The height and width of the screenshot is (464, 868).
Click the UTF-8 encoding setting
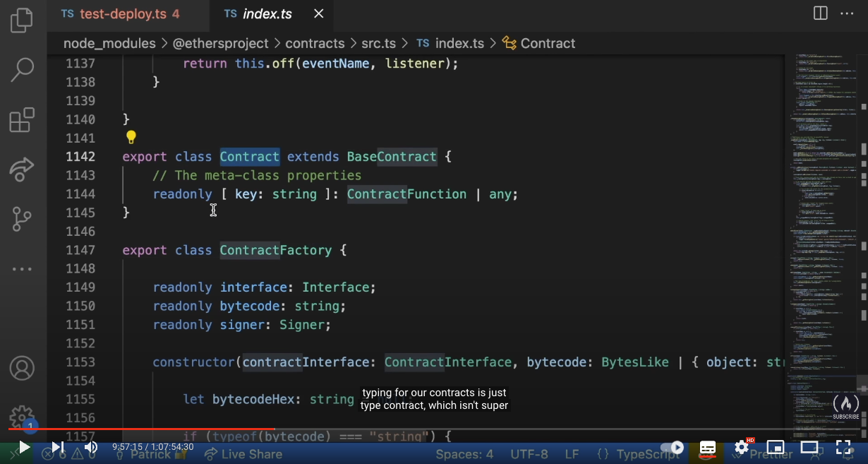pyautogui.click(x=529, y=454)
